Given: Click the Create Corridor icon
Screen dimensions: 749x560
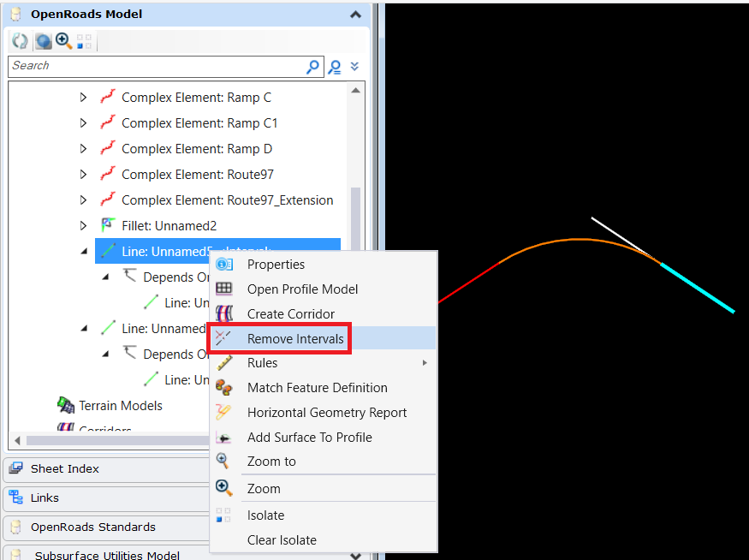Looking at the screenshot, I should pyautogui.click(x=224, y=314).
